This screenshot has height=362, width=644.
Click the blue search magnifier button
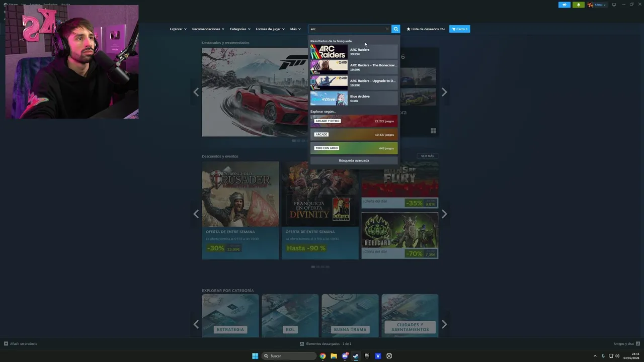[396, 29]
